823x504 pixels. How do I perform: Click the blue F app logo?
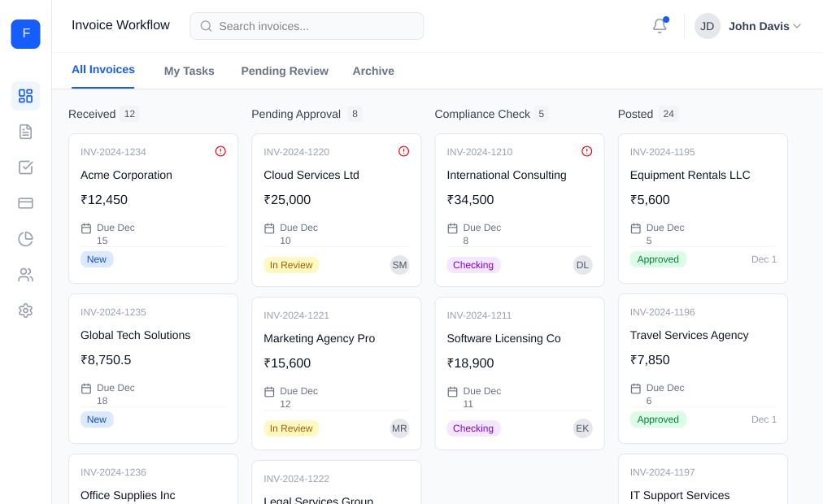[25, 34]
